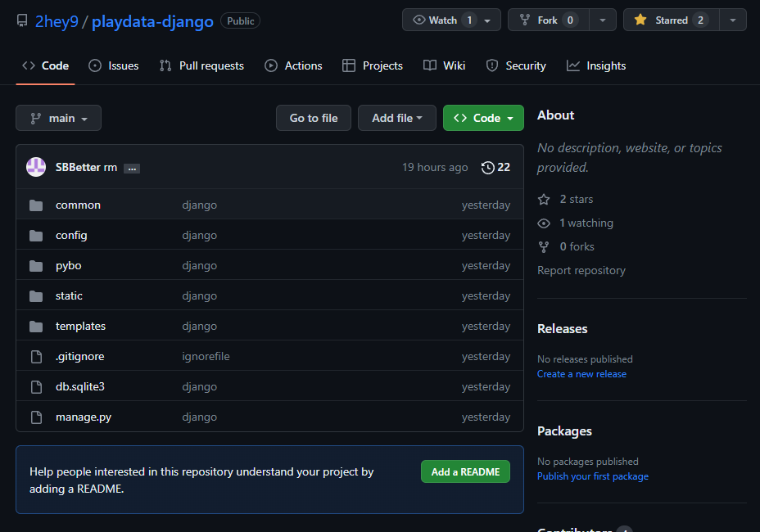Click the Go to file button
Viewport: 760px width, 532px height.
[314, 118]
